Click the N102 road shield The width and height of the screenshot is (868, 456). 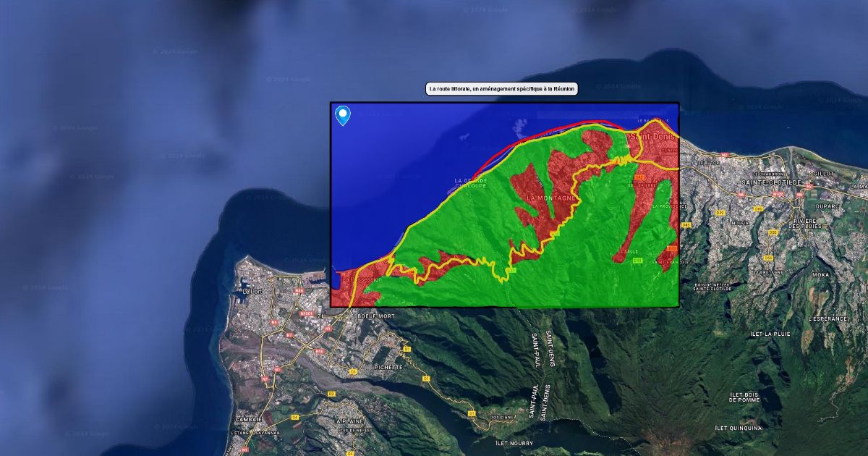(x=778, y=194)
